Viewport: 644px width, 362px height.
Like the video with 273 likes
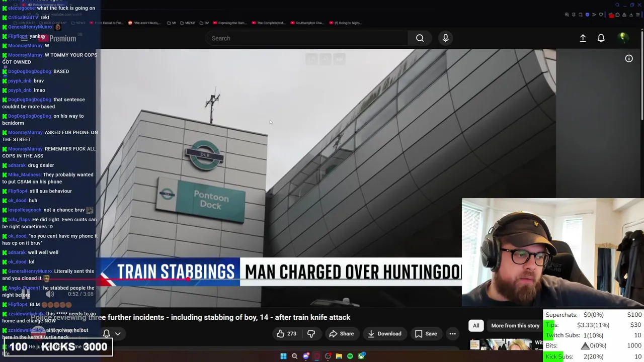(286, 333)
